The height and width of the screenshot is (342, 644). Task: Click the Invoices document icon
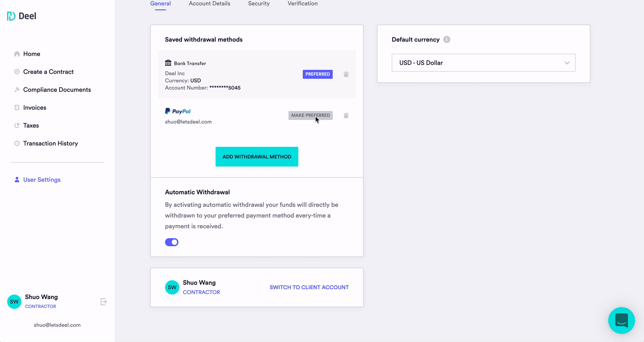[x=17, y=107]
